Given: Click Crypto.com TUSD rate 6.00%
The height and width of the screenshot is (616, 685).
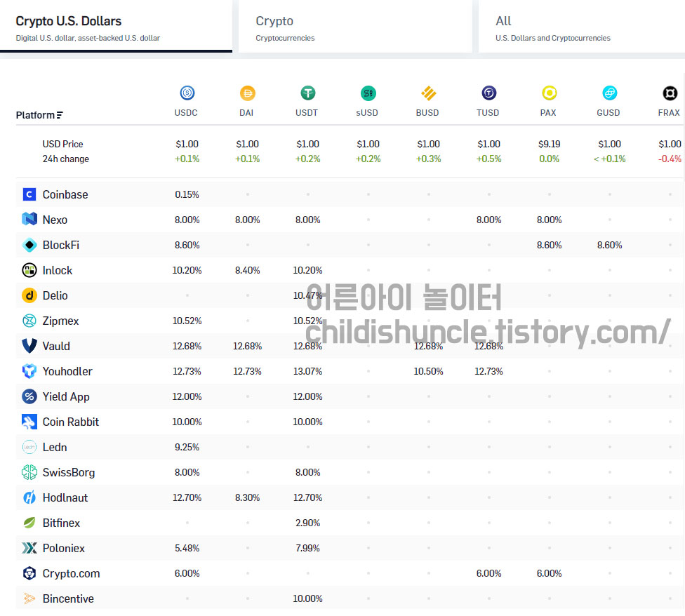Looking at the screenshot, I should tap(489, 573).
